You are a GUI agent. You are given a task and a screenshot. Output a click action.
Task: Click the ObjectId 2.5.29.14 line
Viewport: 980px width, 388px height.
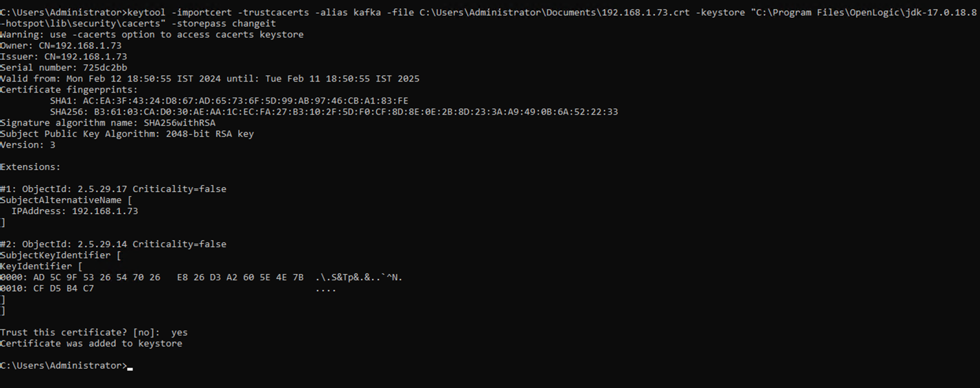pyautogui.click(x=113, y=244)
